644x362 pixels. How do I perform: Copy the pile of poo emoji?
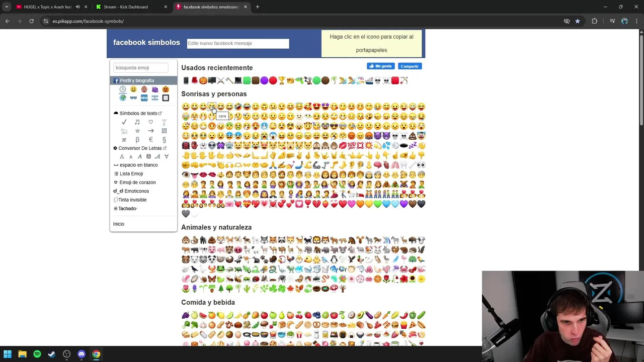tap(412, 136)
